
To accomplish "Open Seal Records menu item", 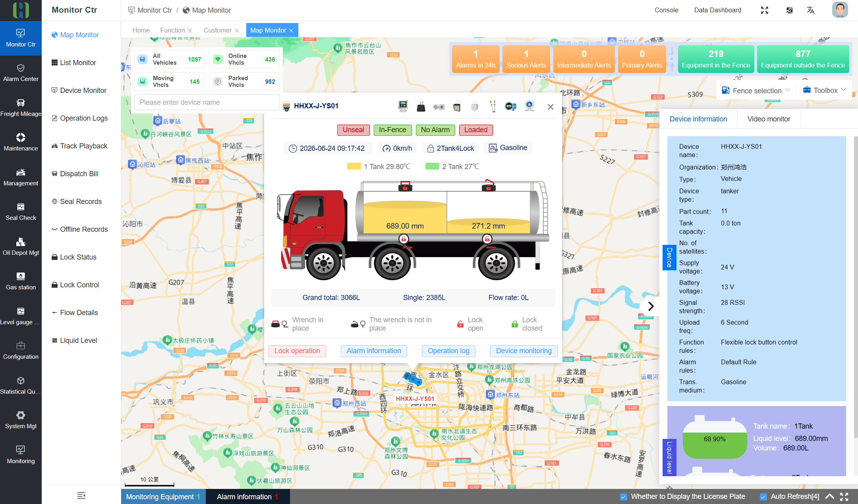I will point(81,202).
